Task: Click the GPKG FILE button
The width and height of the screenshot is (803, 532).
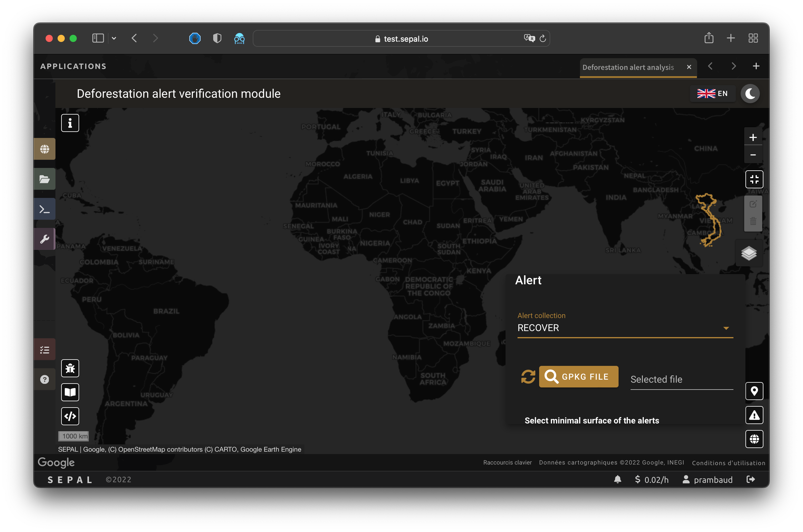Action: 578,377
